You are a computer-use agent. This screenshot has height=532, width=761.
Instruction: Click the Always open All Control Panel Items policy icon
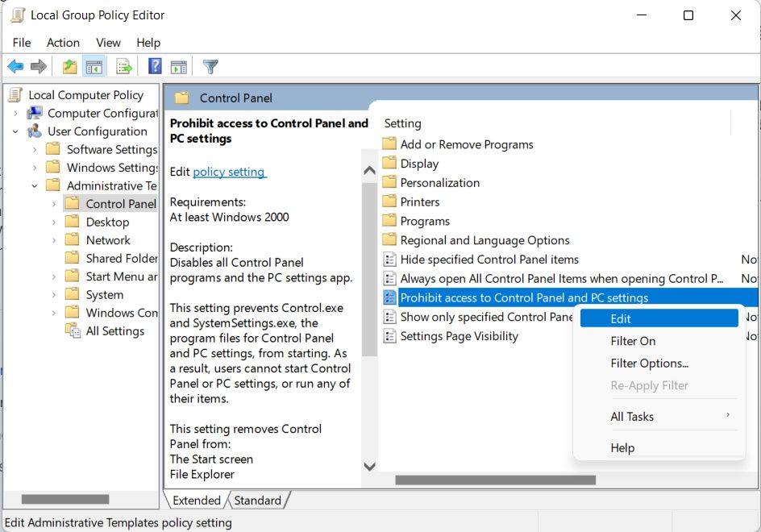389,278
